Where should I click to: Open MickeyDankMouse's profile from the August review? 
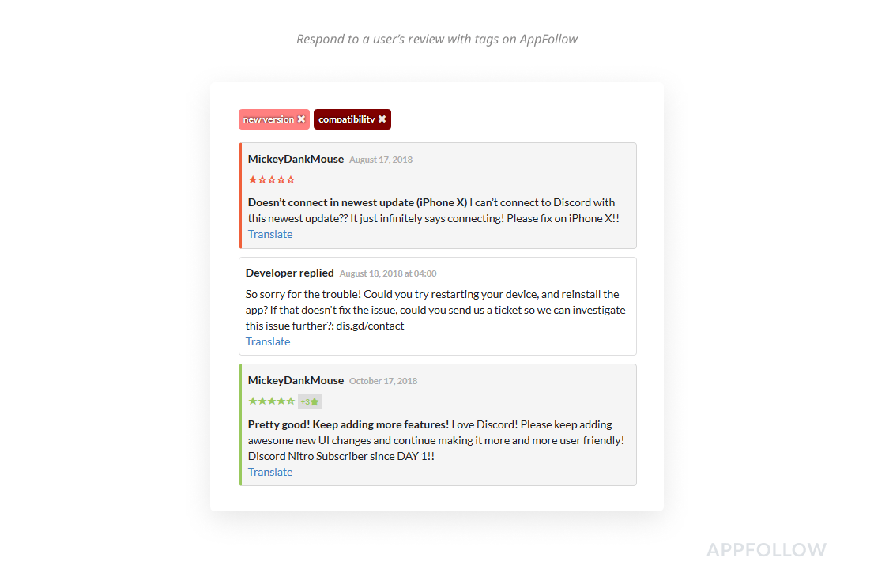click(296, 159)
